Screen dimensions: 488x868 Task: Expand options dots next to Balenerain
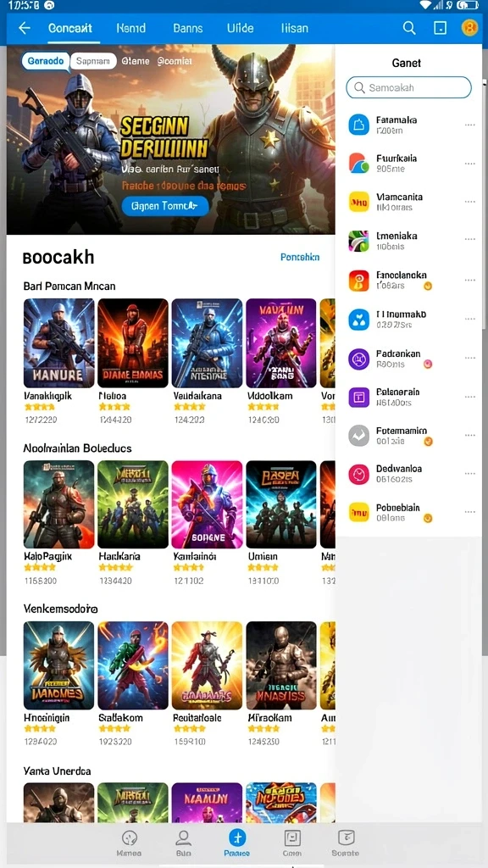(x=469, y=397)
